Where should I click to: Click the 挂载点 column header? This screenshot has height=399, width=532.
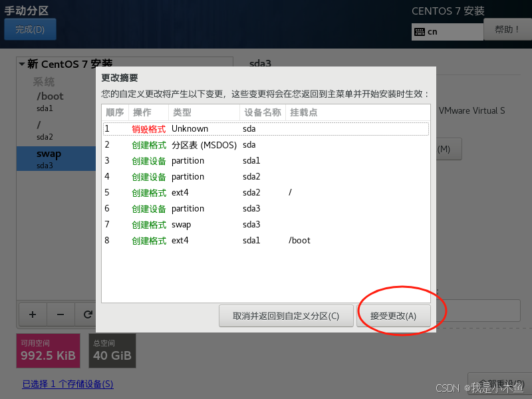coord(358,112)
